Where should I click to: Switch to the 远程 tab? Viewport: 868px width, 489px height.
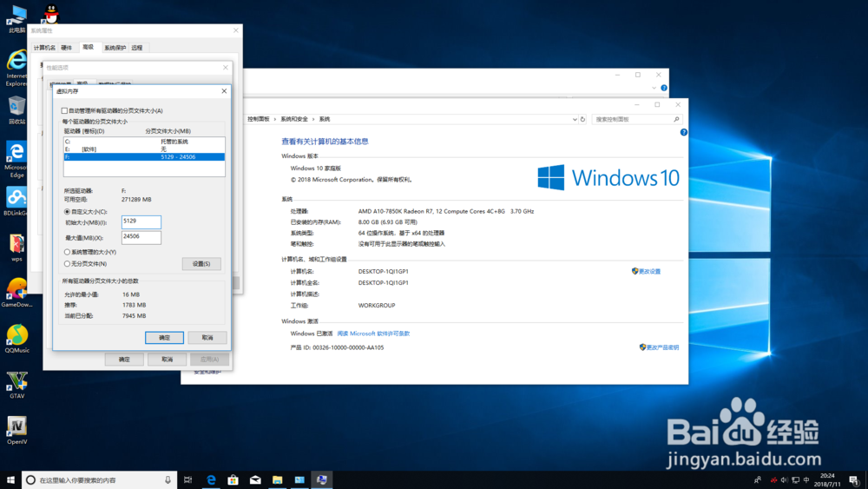(x=137, y=48)
